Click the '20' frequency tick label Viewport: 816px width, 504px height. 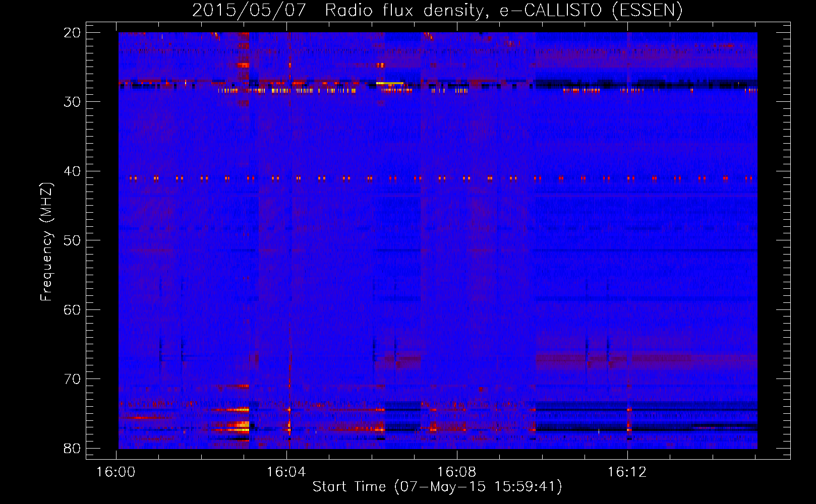pos(73,33)
